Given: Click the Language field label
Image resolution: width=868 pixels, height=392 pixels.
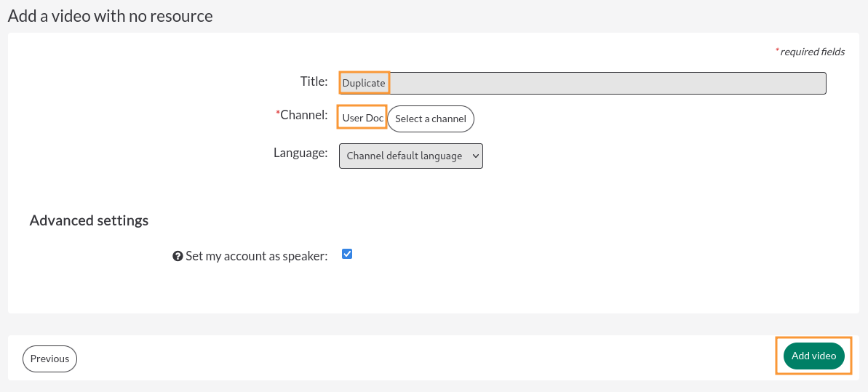Looking at the screenshot, I should [300, 153].
